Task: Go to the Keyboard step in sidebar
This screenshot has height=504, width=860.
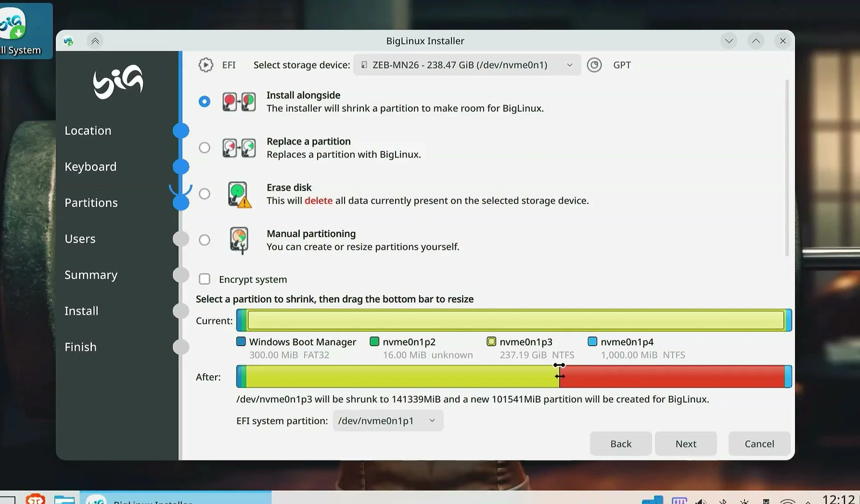Action: [90, 167]
